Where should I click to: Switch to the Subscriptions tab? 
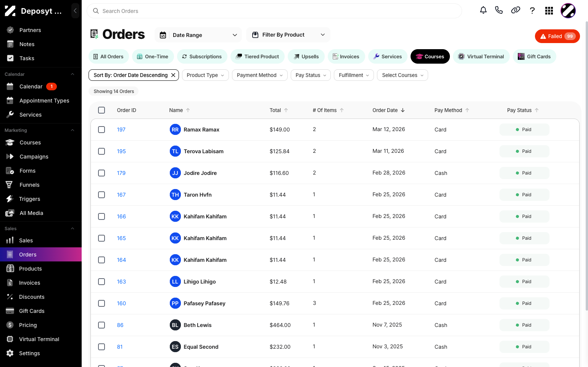coord(202,56)
